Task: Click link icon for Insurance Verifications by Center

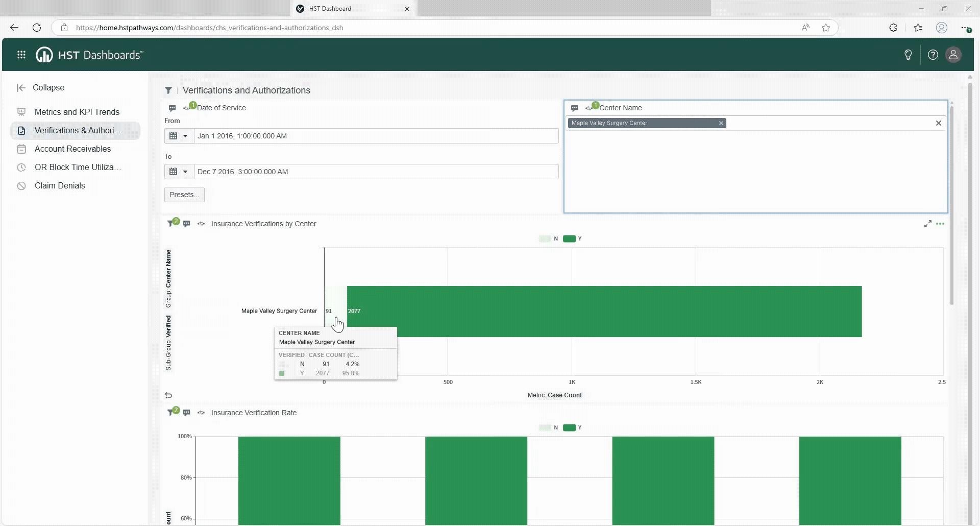Action: [201, 224]
